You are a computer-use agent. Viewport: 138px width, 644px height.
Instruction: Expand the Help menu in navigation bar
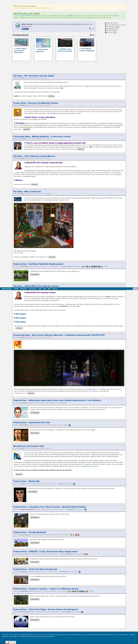tap(40, 289)
